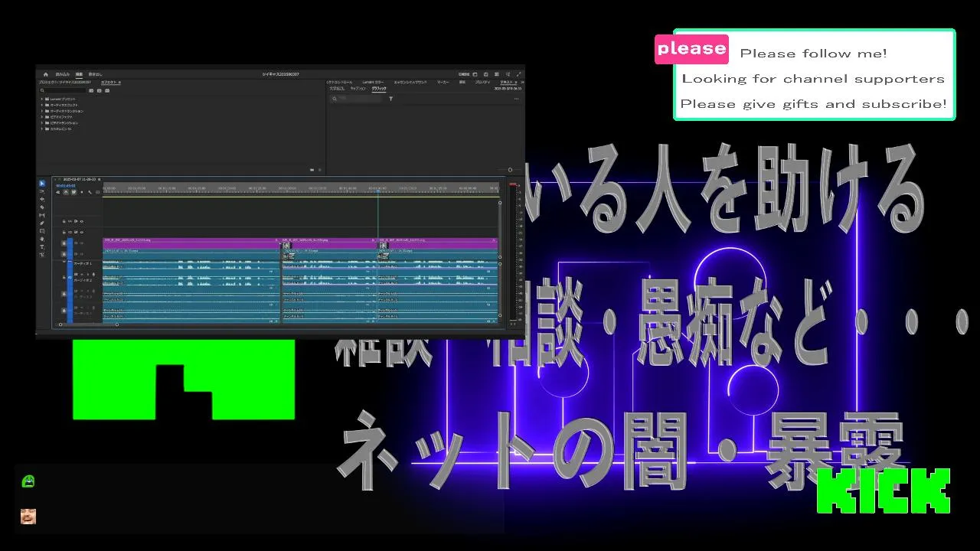Expand the オーディオエフェクト folder
Screen dimensions: 980x551
(x=42, y=105)
